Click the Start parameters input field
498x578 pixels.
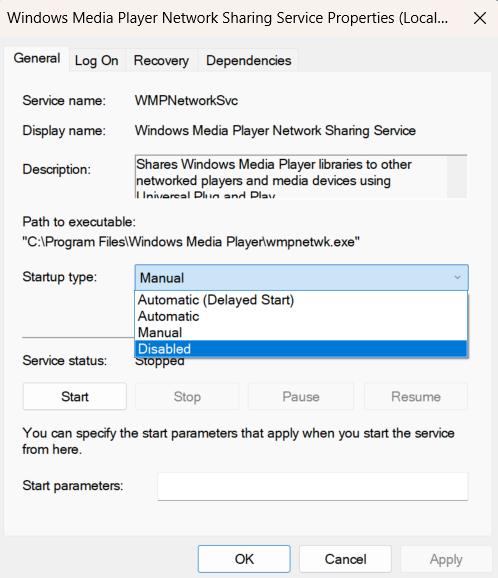pos(313,487)
